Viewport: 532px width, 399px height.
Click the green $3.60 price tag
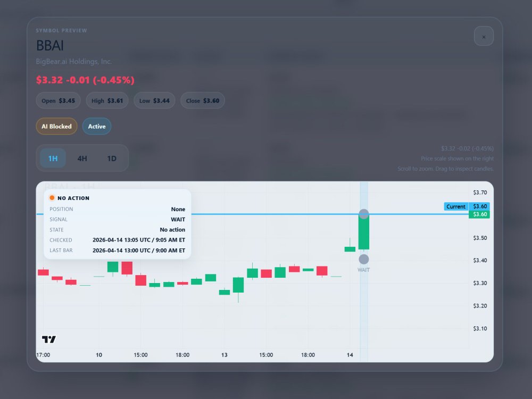coord(479,214)
